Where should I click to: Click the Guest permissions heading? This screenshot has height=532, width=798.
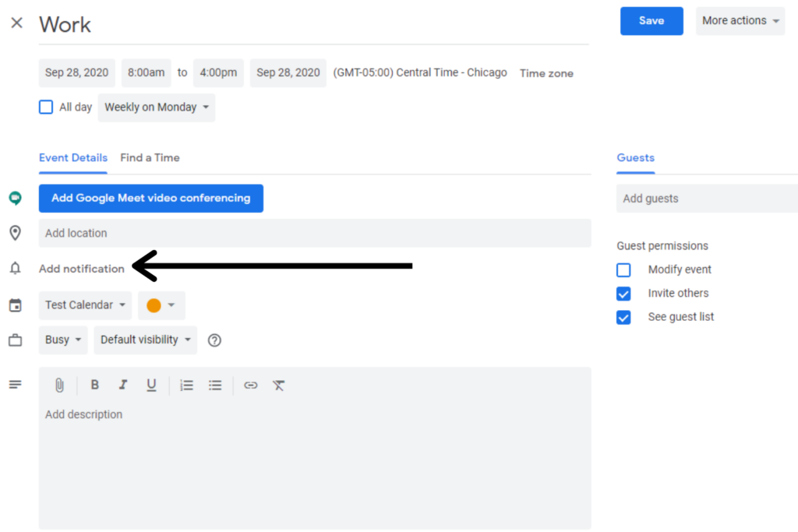tap(662, 245)
